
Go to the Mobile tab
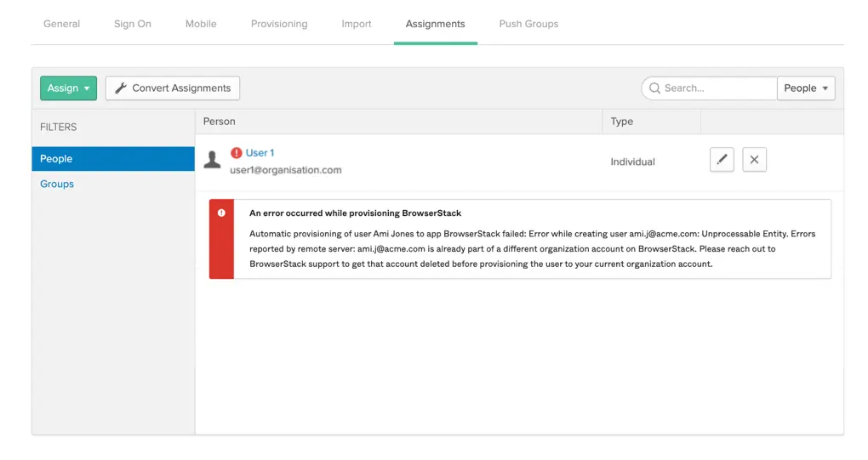201,24
